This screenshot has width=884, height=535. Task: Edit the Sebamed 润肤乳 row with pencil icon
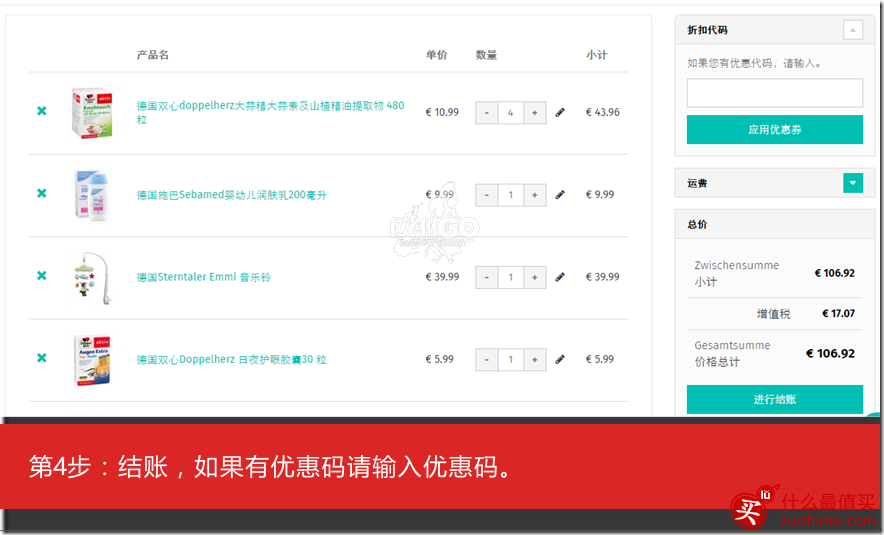pyautogui.click(x=560, y=195)
